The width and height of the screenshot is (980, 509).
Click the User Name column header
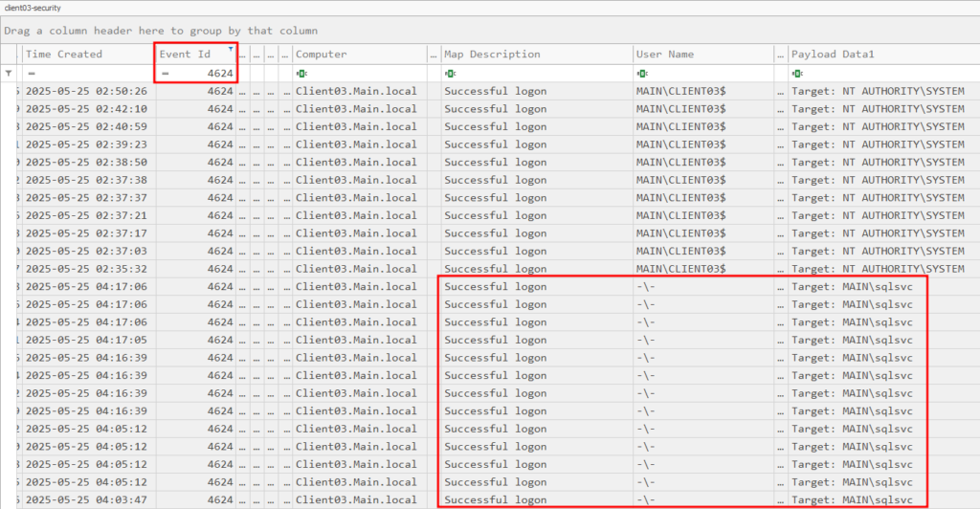point(667,55)
